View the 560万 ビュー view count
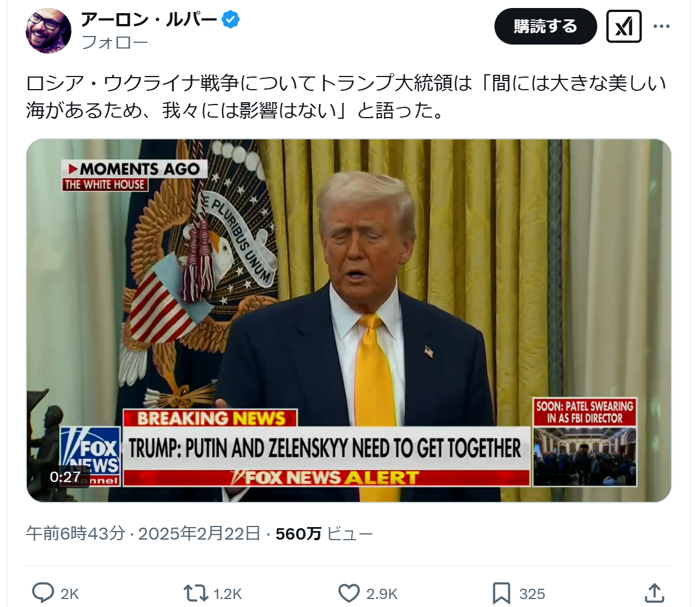Viewport: 700px width, 607px height. 324,533
